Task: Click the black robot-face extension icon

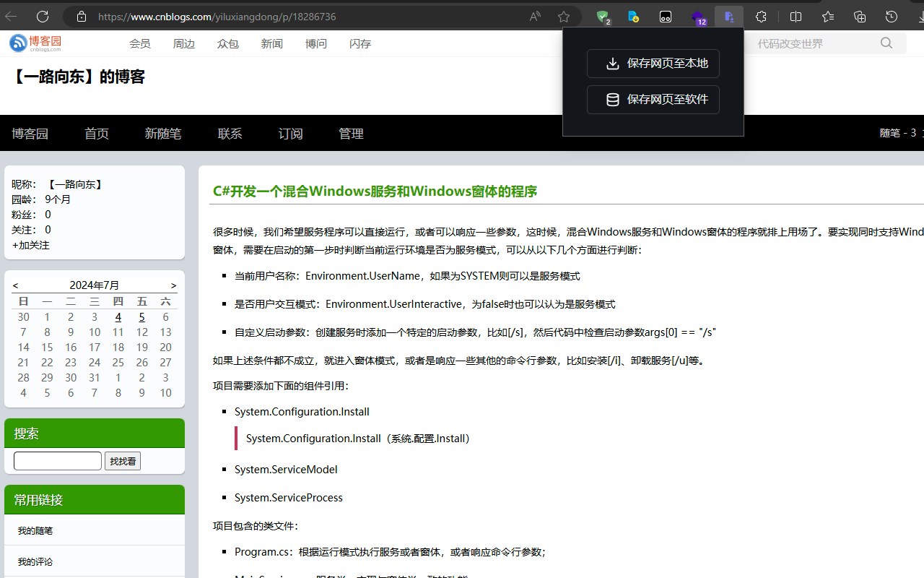Action: 666,16
